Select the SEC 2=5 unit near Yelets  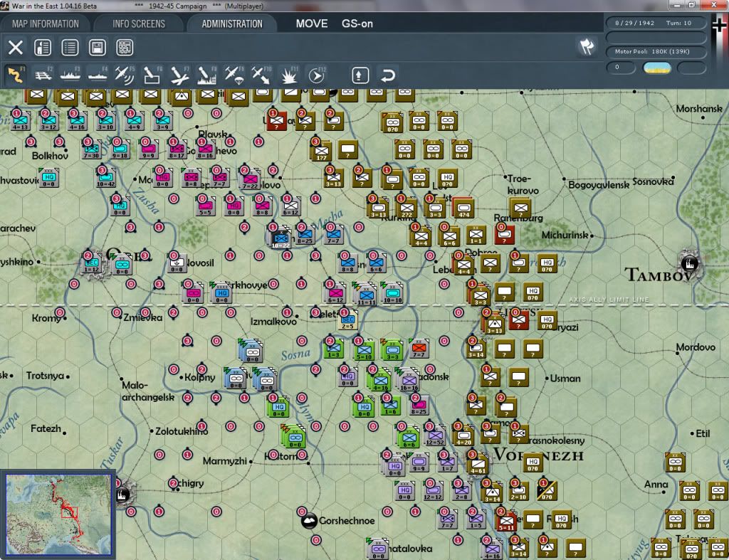coord(347,321)
